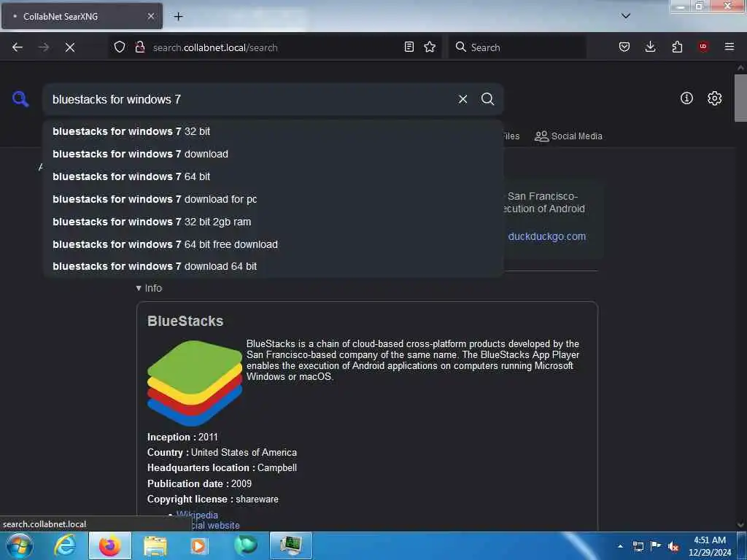747x560 pixels.
Task: Open the green round taskbar application
Action: point(245,545)
